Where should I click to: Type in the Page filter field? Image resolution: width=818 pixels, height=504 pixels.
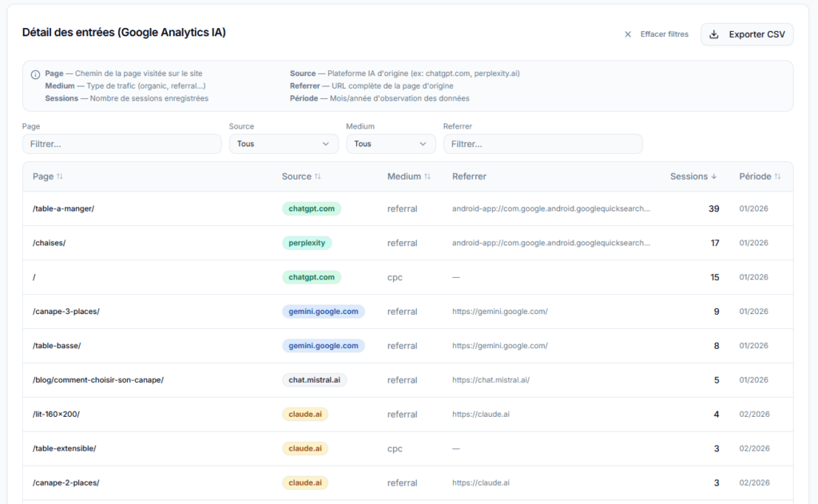tap(121, 144)
